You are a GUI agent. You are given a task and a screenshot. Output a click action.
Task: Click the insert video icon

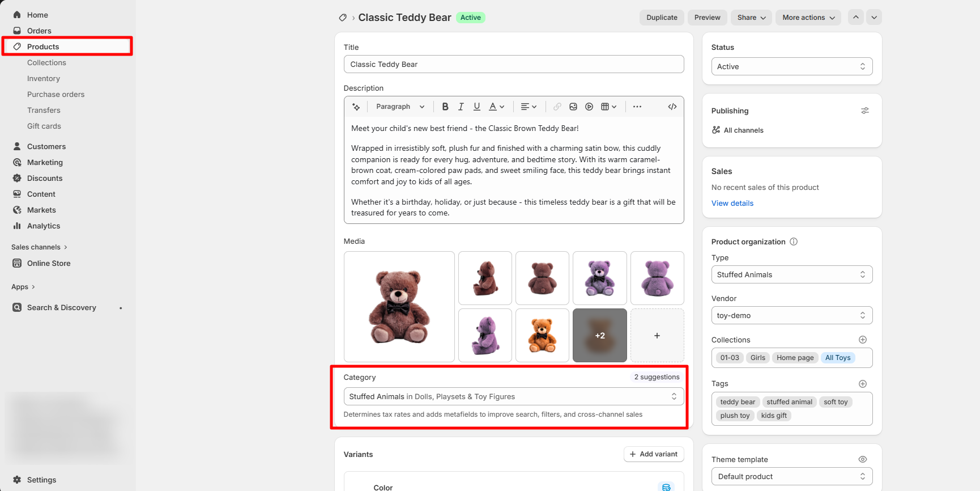[589, 107]
